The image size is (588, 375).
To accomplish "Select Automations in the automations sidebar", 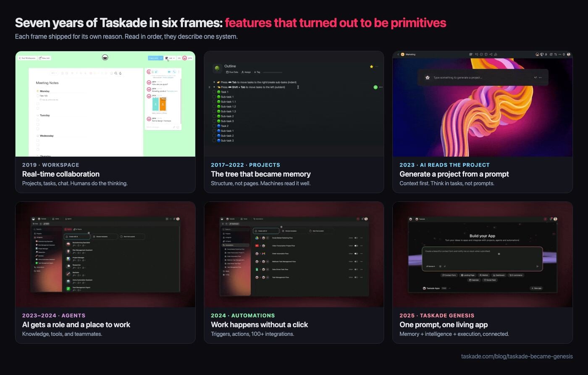I will point(236,245).
